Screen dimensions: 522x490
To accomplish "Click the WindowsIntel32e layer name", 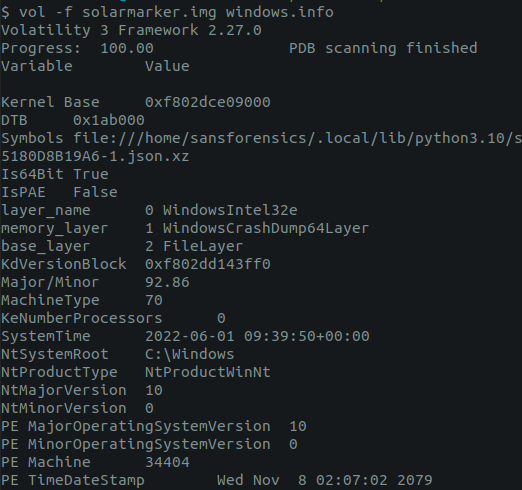I will click(x=230, y=210).
